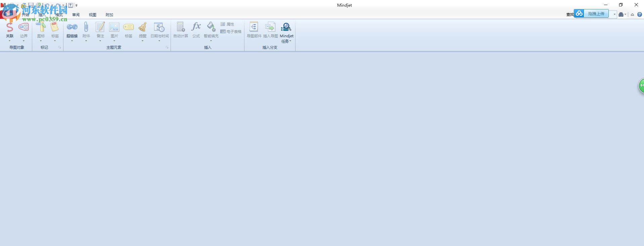The width and height of the screenshot is (644, 246).
Task: Click the 图片 image icon
Action: (x=114, y=27)
